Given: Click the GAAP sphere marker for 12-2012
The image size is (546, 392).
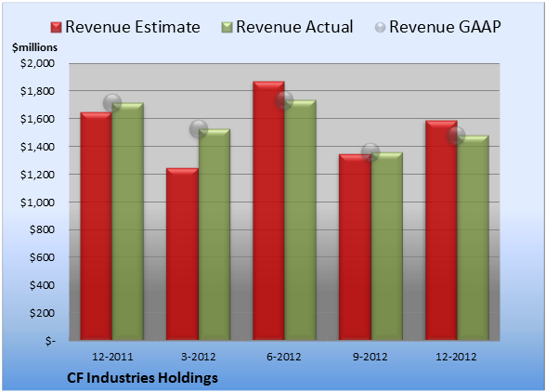Looking at the screenshot, I should (456, 136).
